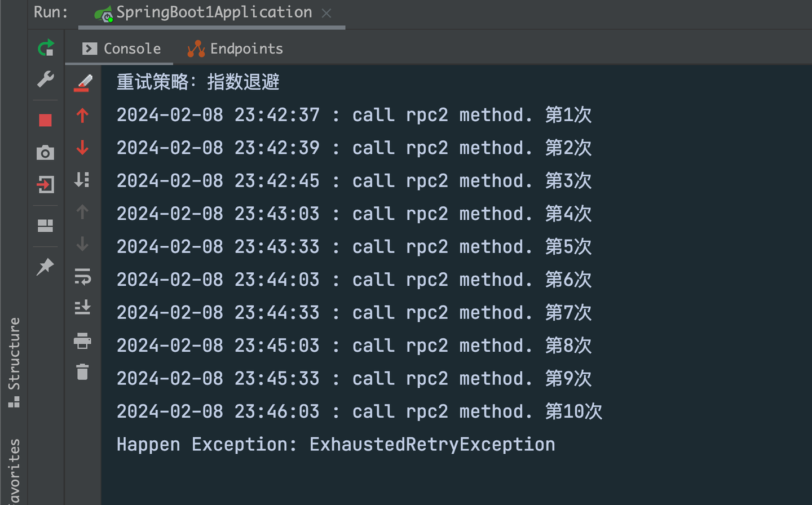Image resolution: width=812 pixels, height=505 pixels.
Task: Pin the current run tab
Action: (x=46, y=267)
